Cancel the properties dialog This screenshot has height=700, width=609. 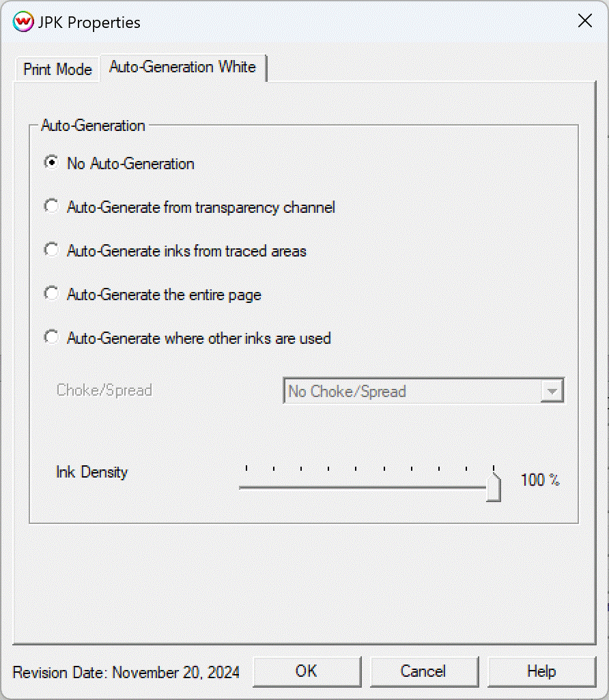tap(423, 671)
